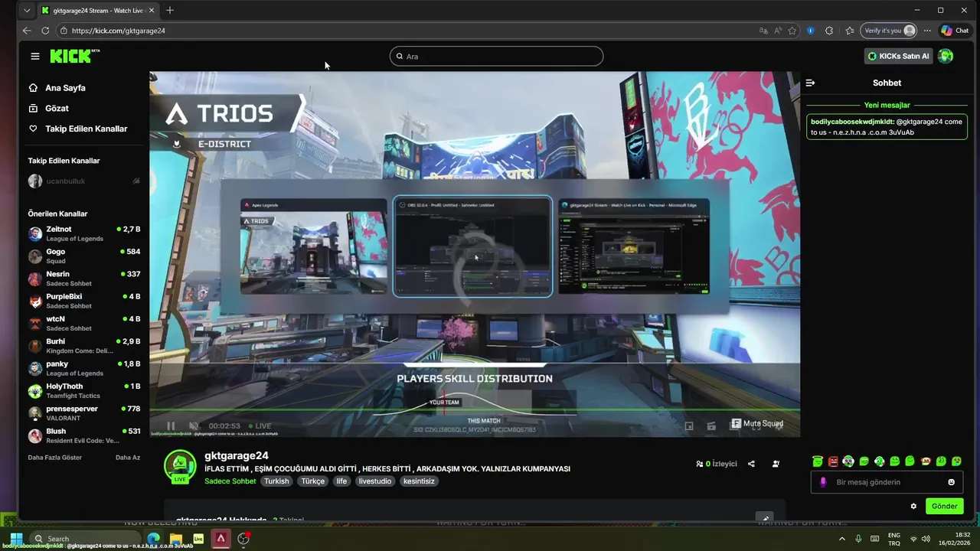Click the Edge address bar URL
This screenshot has width=980, height=551.
point(119,31)
